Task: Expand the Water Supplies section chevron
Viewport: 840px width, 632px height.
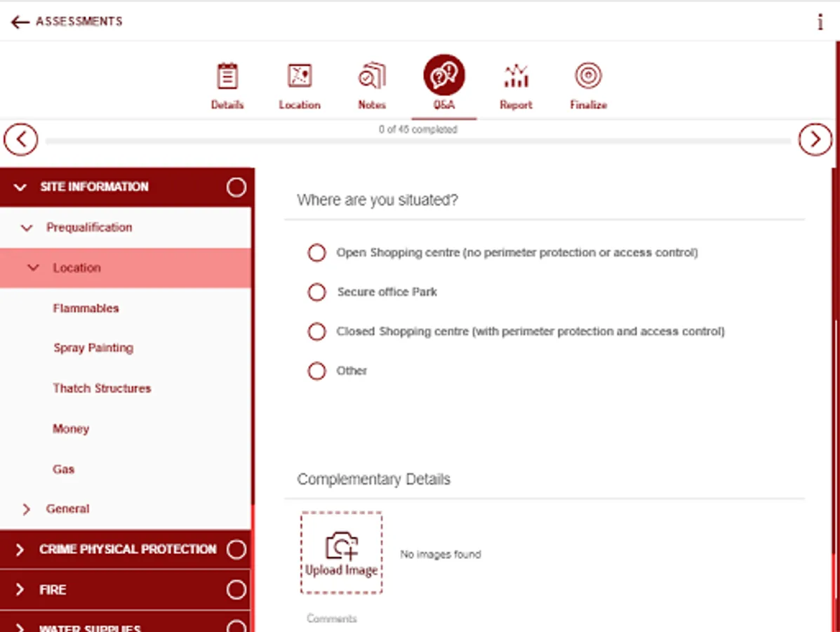Action: click(x=20, y=628)
